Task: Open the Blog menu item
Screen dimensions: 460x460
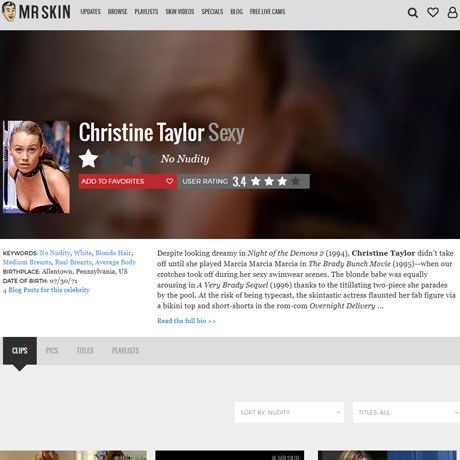Action: (x=236, y=12)
